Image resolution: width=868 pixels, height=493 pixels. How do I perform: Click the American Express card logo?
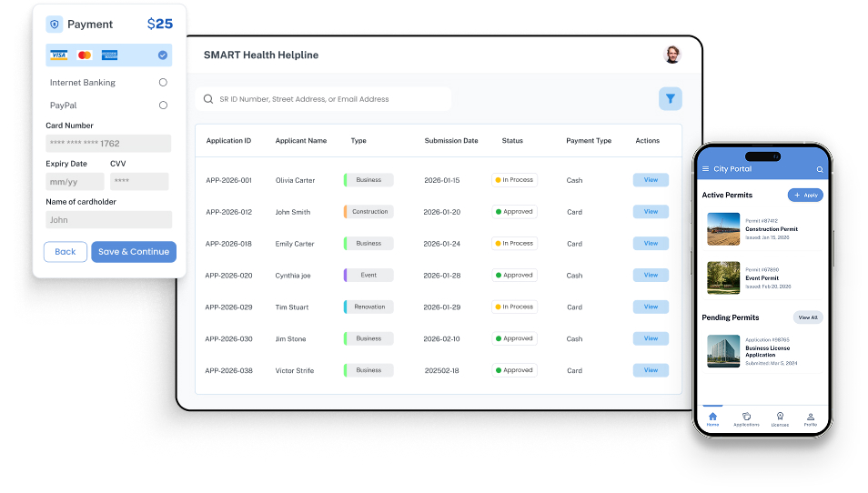pyautogui.click(x=110, y=55)
